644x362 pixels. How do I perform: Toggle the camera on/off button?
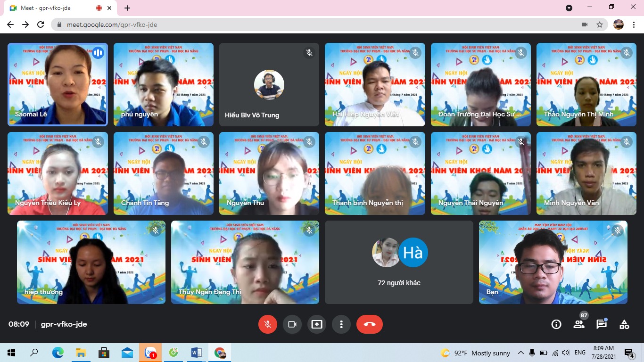click(x=292, y=324)
